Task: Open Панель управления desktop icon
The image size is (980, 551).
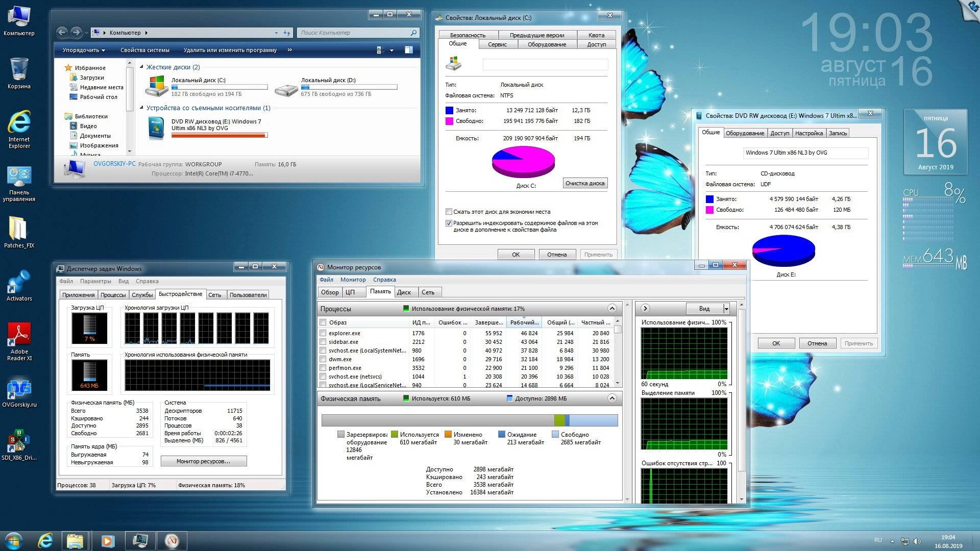Action: [19, 184]
